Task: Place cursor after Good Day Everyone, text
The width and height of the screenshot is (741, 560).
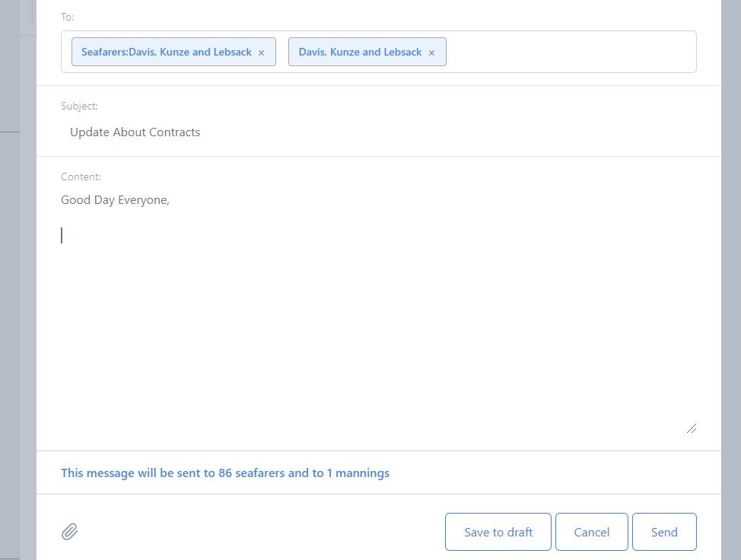Action: click(x=170, y=200)
